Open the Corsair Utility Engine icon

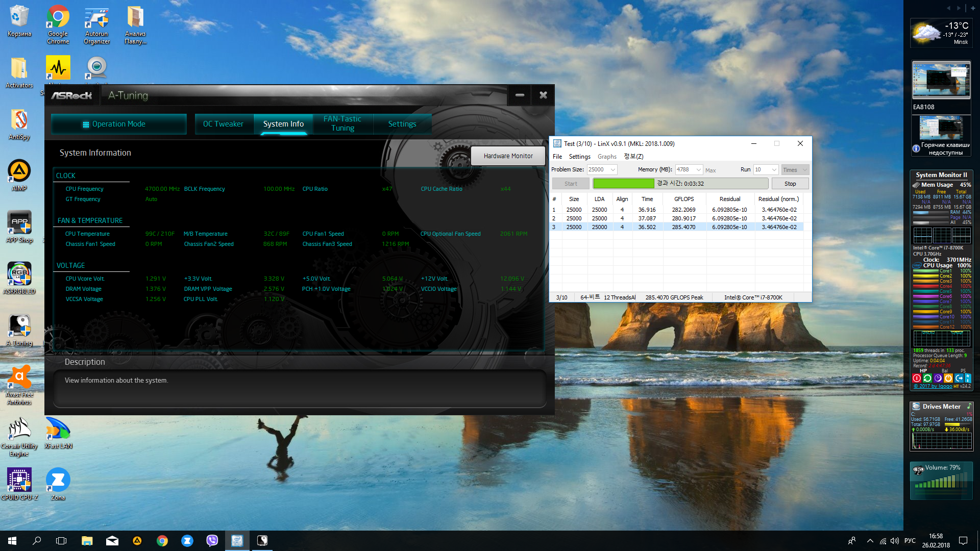point(19,429)
